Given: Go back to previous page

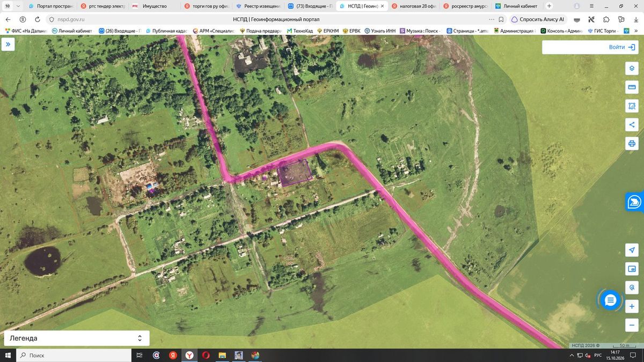Looking at the screenshot, I should tap(7, 19).
